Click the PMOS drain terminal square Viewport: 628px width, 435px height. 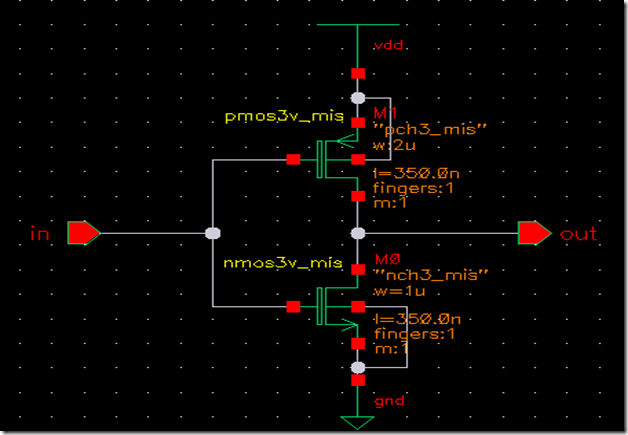pos(358,196)
